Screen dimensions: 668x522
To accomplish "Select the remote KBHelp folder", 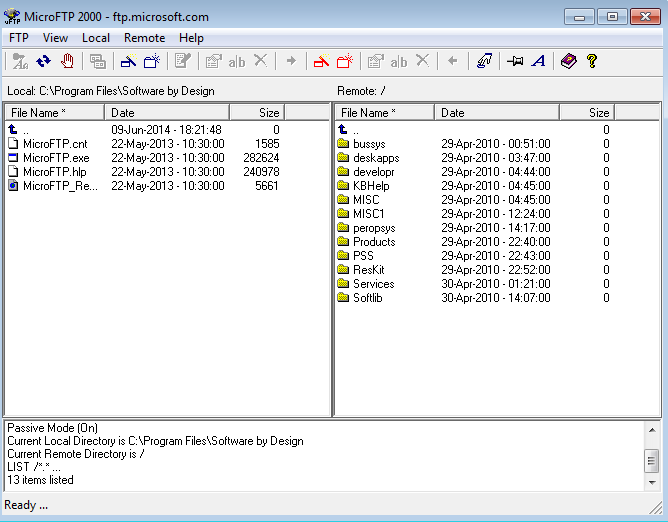I will point(371,186).
